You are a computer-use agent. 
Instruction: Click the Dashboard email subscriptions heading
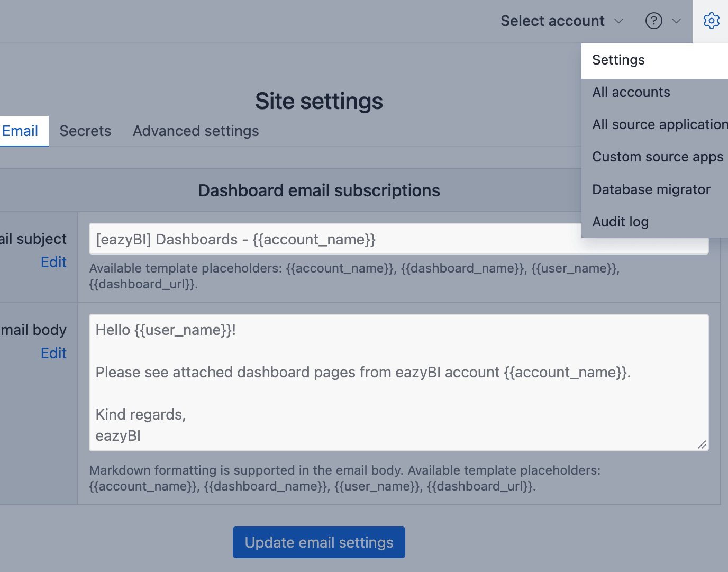(319, 190)
